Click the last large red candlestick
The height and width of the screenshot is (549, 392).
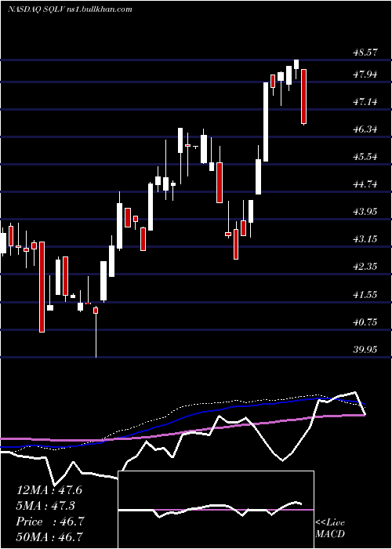click(x=304, y=96)
